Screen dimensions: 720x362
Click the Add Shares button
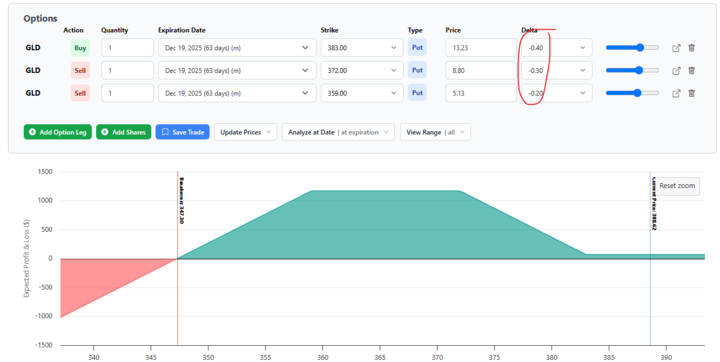click(124, 132)
